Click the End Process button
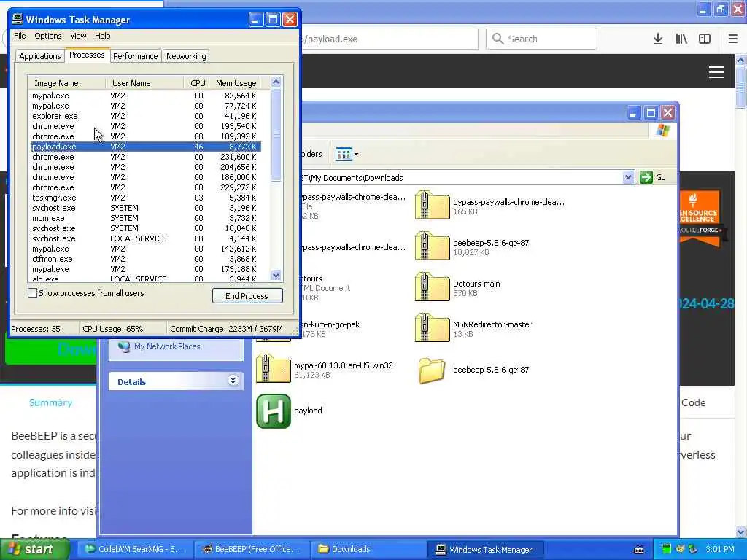The height and width of the screenshot is (560, 747). click(x=247, y=296)
